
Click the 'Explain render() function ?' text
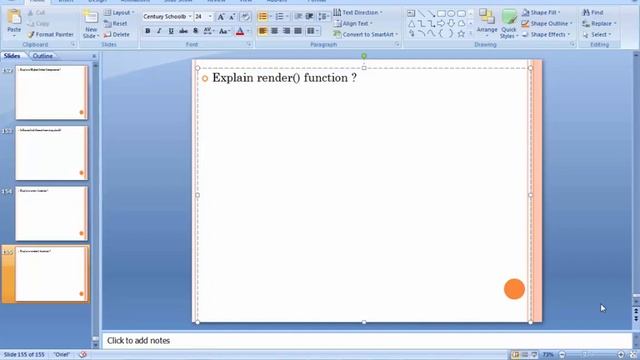pos(284,78)
